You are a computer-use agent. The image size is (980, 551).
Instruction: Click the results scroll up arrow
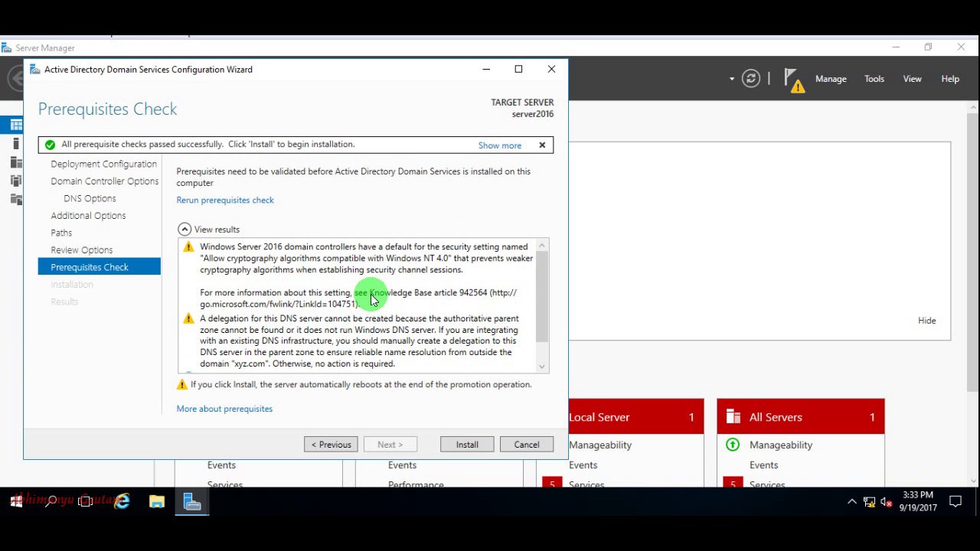point(542,246)
